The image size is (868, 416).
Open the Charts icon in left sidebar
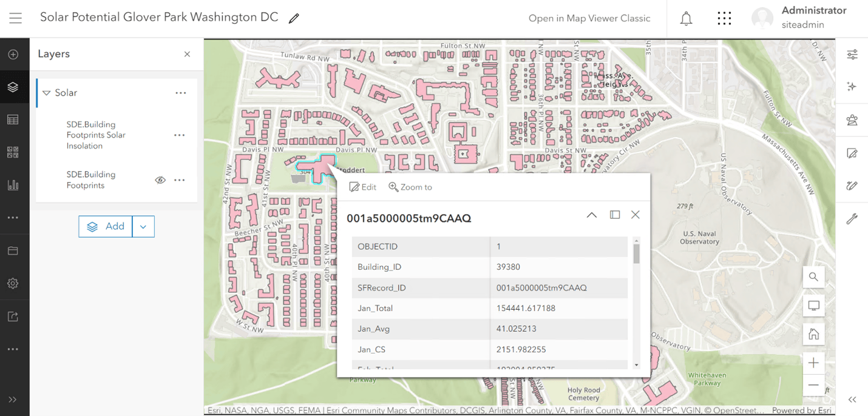pyautogui.click(x=13, y=185)
